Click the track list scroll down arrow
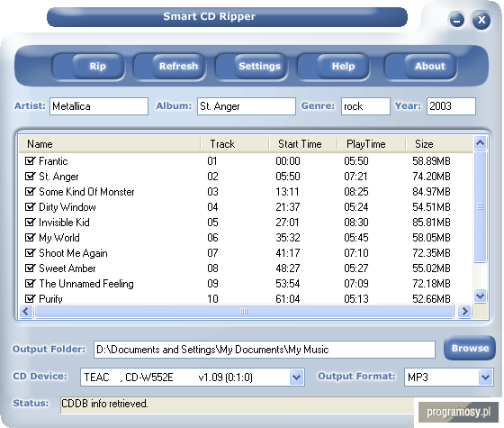 [x=481, y=296]
